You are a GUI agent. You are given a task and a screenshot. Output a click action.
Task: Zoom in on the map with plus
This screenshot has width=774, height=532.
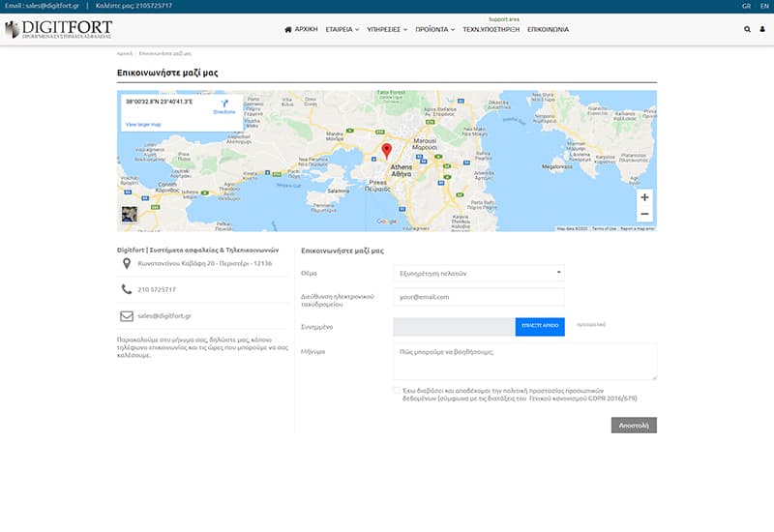point(644,197)
